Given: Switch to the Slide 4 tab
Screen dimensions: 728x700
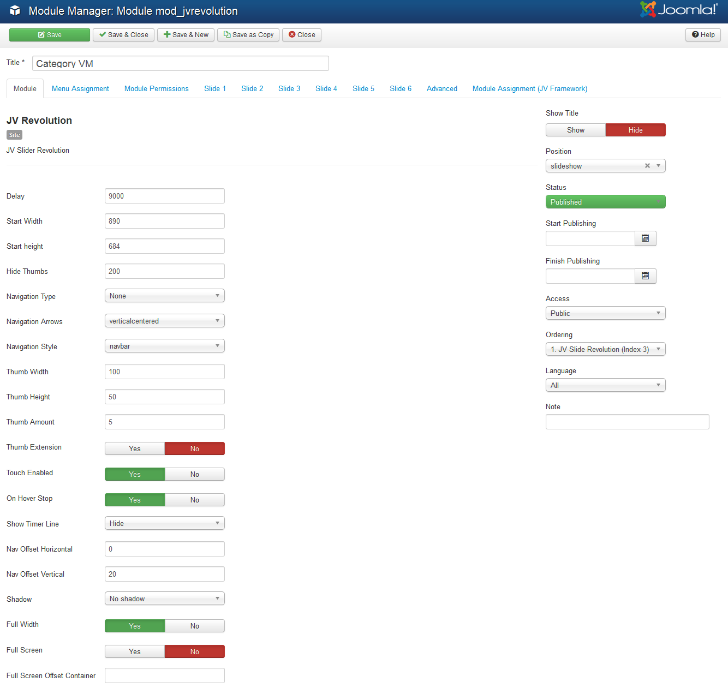Looking at the screenshot, I should pos(326,88).
